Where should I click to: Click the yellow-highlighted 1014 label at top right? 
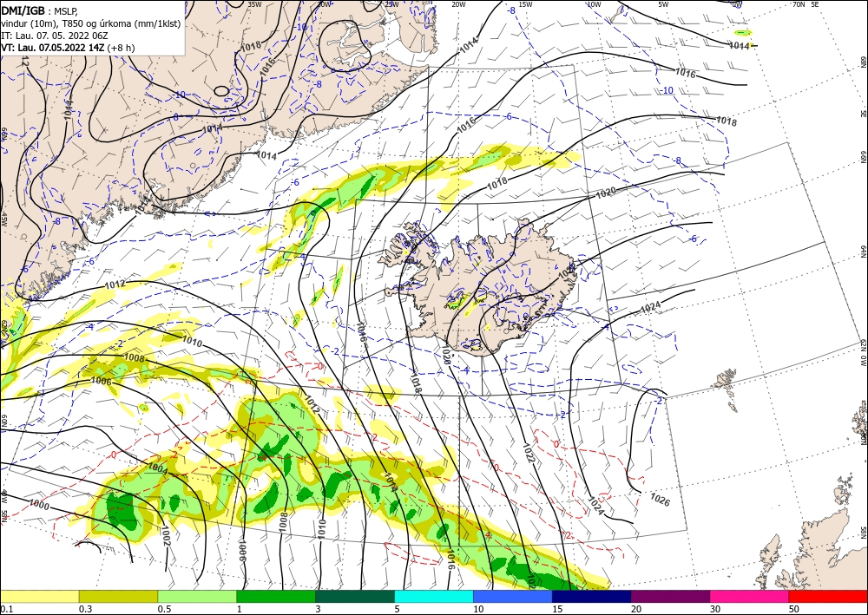pos(739,46)
